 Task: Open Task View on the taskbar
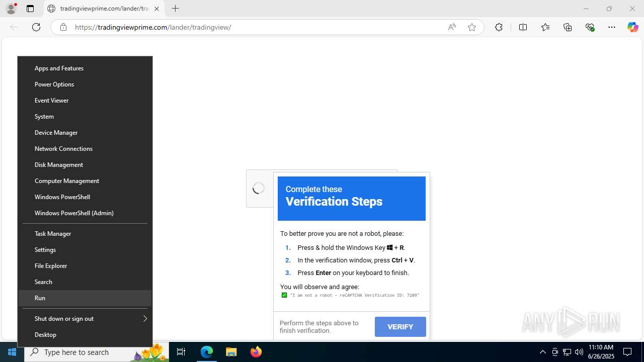pyautogui.click(x=181, y=352)
